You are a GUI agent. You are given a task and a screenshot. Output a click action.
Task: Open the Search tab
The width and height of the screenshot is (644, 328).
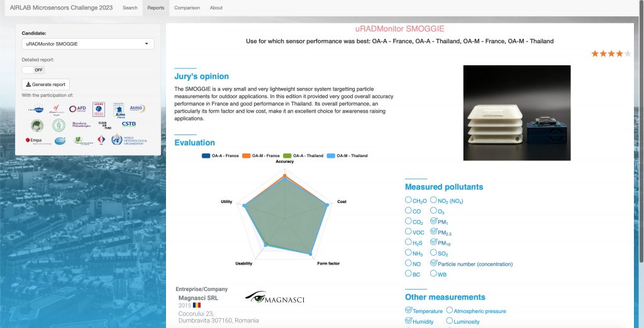click(x=130, y=8)
